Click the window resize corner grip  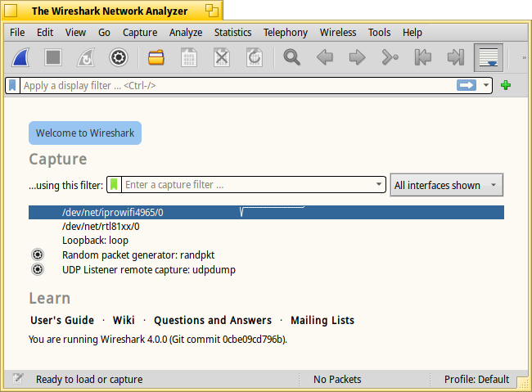(523, 382)
